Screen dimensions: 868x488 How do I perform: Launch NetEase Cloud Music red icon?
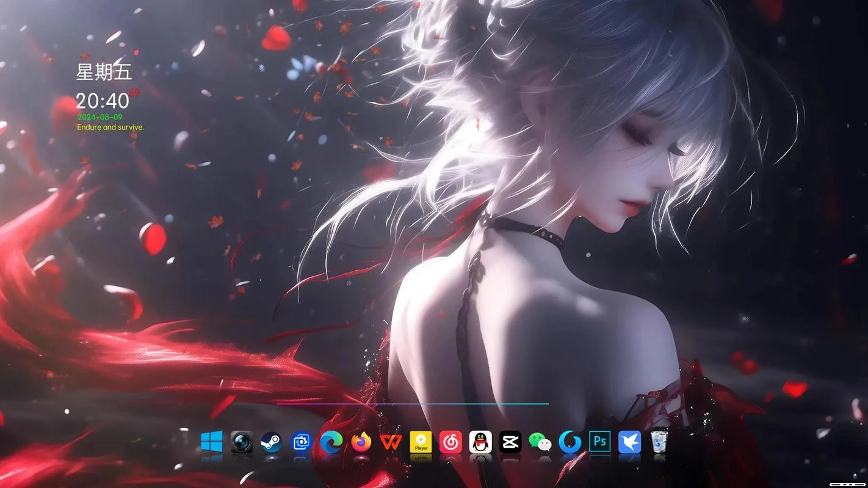[x=450, y=442]
